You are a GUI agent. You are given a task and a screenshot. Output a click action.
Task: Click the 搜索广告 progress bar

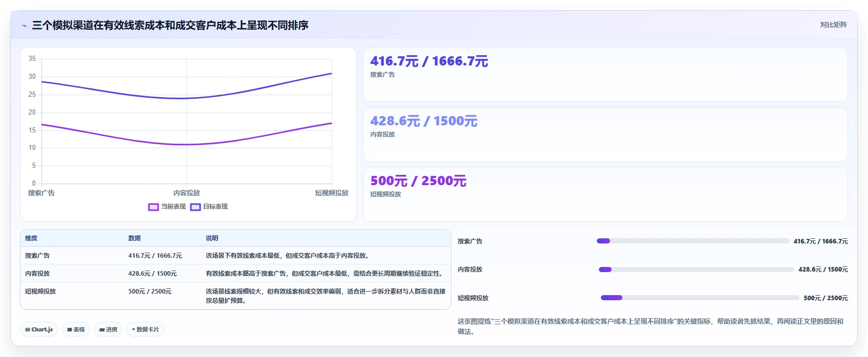693,241
